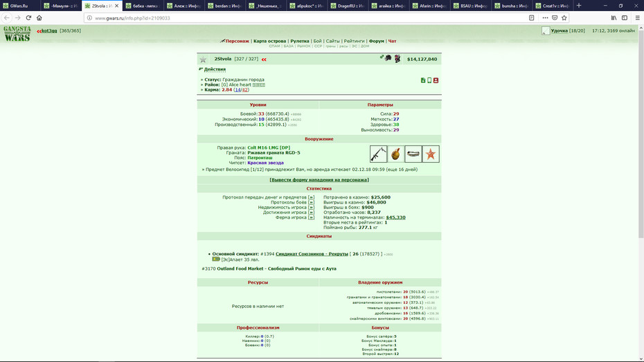644x362 pixels.
Task: Click the Colt M16 LMG weapon thumbnail
Action: coord(378,154)
